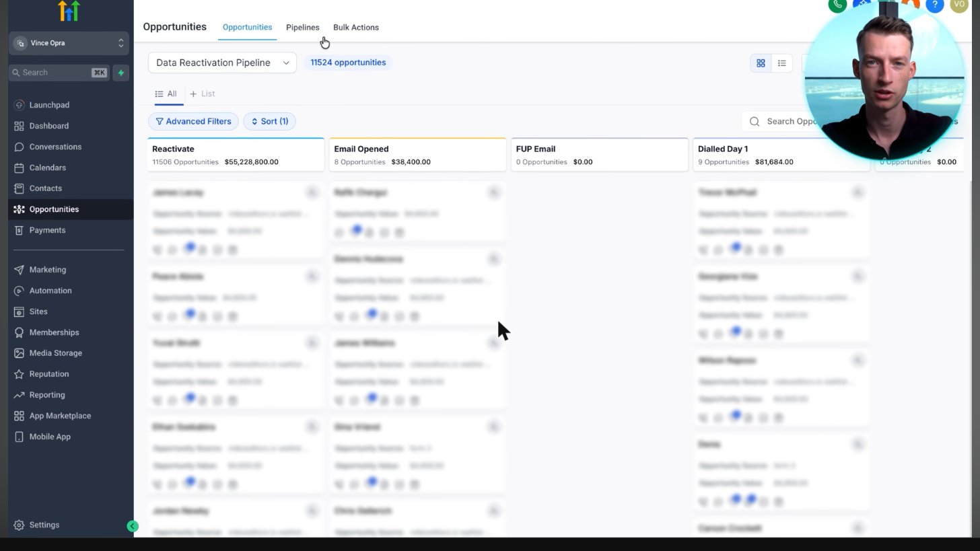Open Launchpad in the sidebar

49,105
